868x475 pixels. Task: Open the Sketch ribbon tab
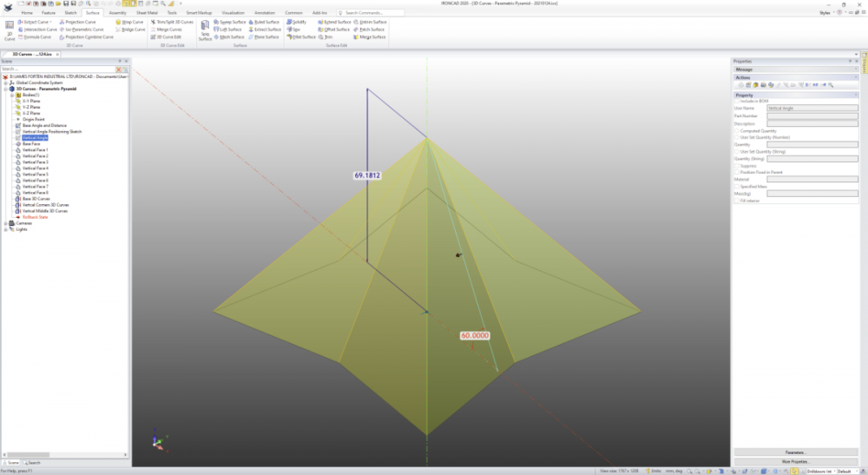coord(70,13)
